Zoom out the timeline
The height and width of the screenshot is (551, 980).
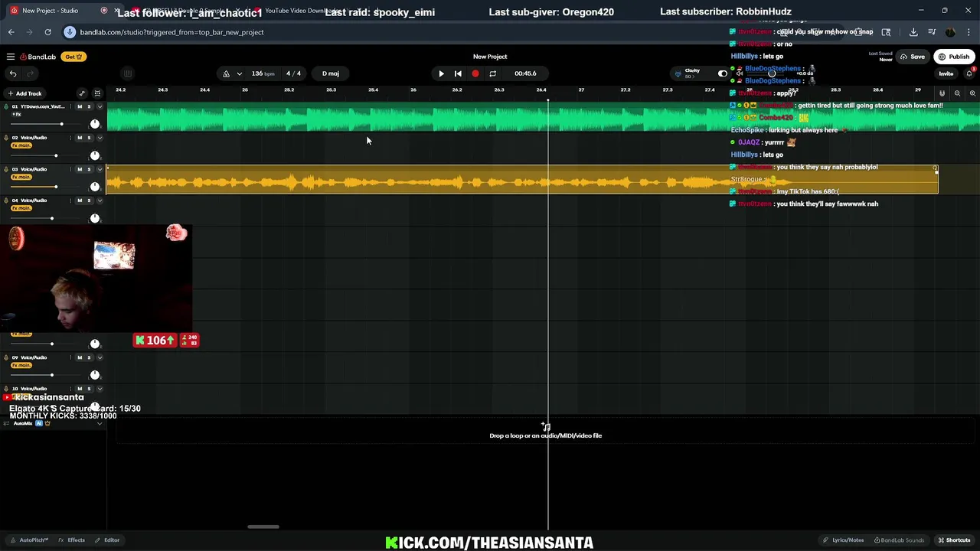click(x=957, y=93)
